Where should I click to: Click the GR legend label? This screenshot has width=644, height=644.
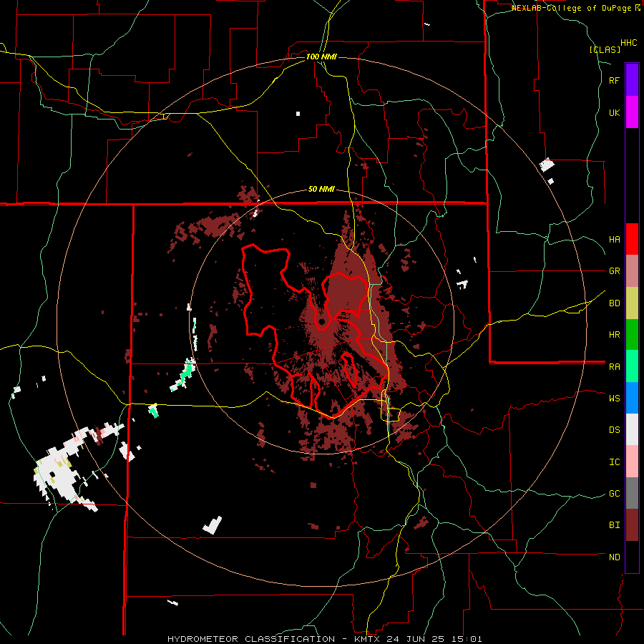pyautogui.click(x=614, y=271)
